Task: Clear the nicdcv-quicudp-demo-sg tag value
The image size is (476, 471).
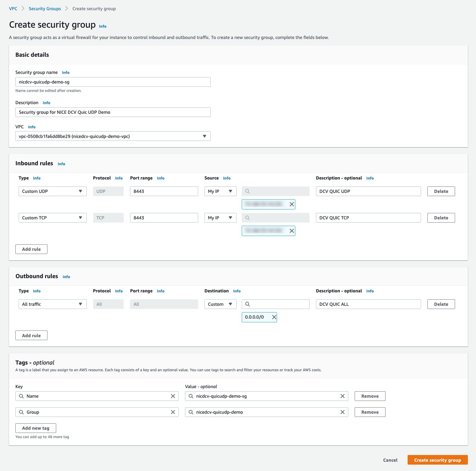Action: coord(342,396)
